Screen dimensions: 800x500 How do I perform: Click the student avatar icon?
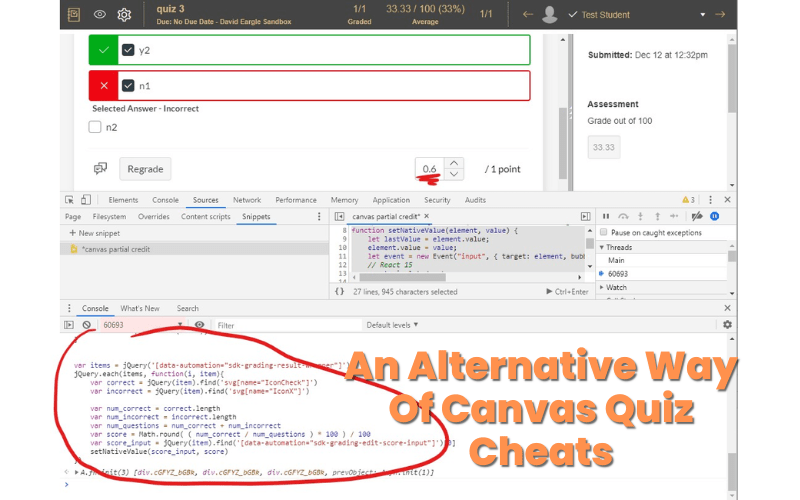click(549, 14)
